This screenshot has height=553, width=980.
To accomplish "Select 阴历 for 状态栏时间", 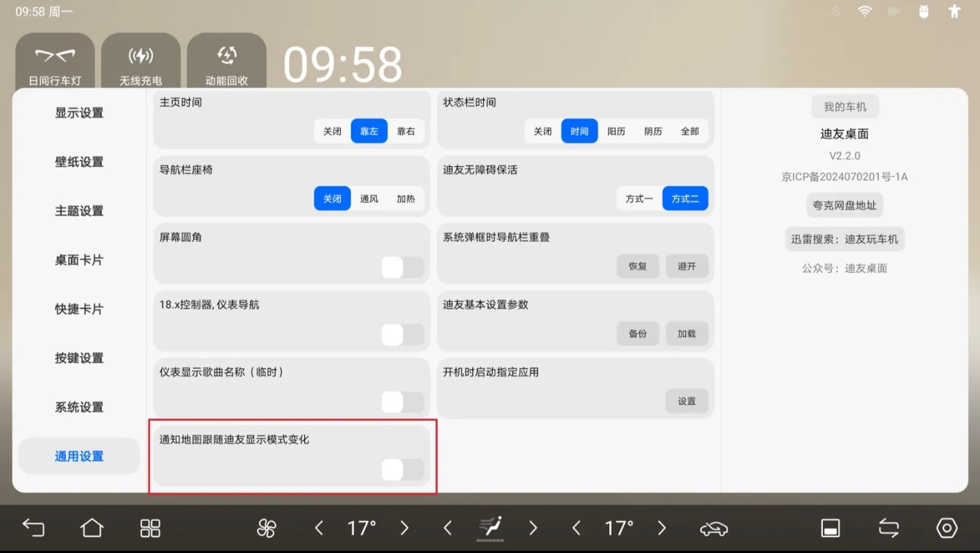I will tap(652, 131).
